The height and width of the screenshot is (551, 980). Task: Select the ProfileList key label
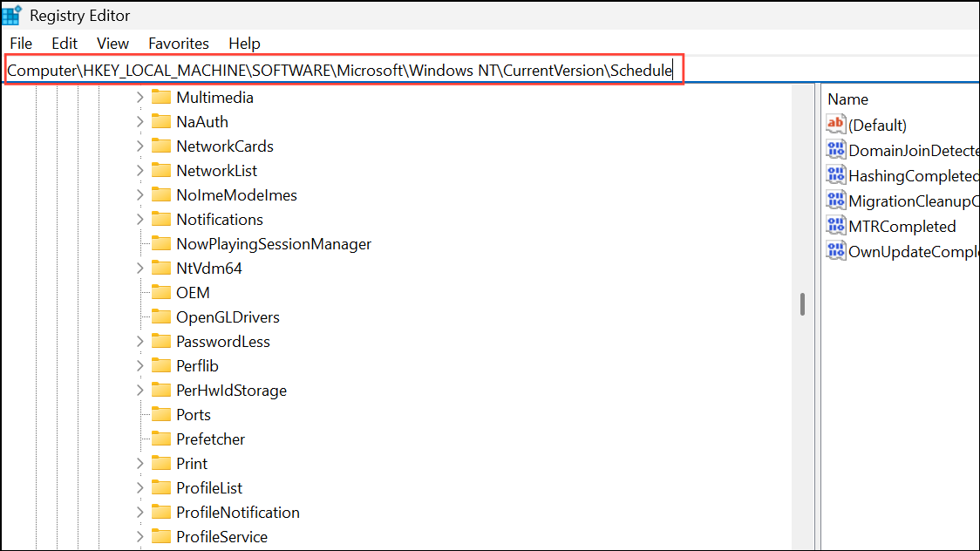pos(209,488)
